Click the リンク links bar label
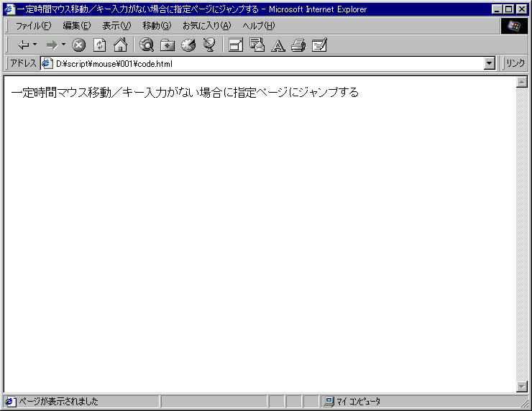 [x=515, y=63]
